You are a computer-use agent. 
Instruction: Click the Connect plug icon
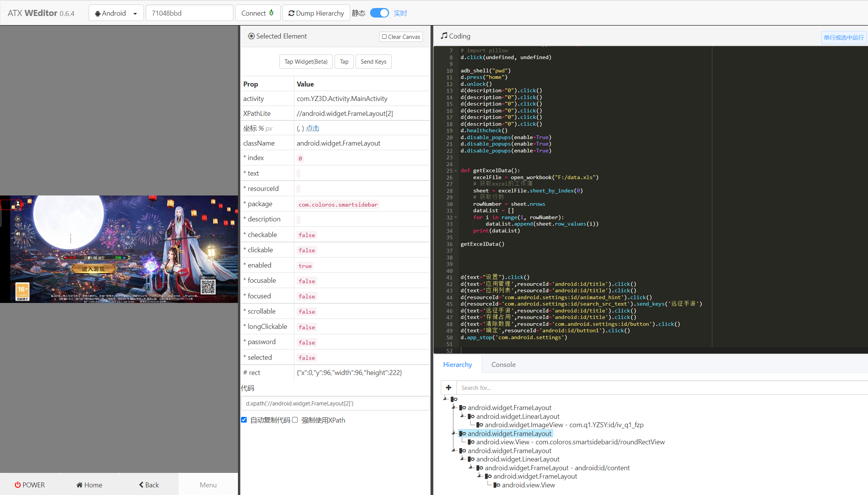(271, 13)
